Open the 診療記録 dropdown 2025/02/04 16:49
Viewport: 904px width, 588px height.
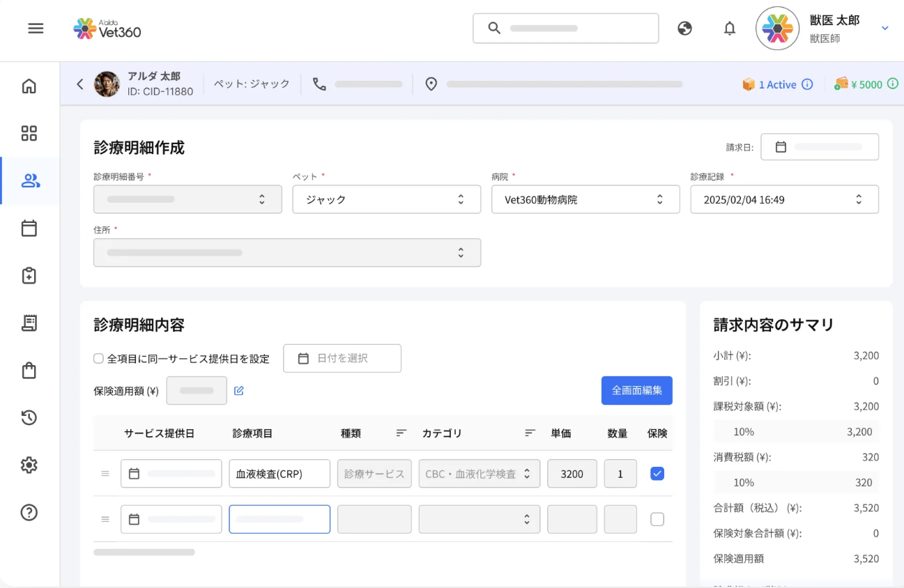point(783,199)
